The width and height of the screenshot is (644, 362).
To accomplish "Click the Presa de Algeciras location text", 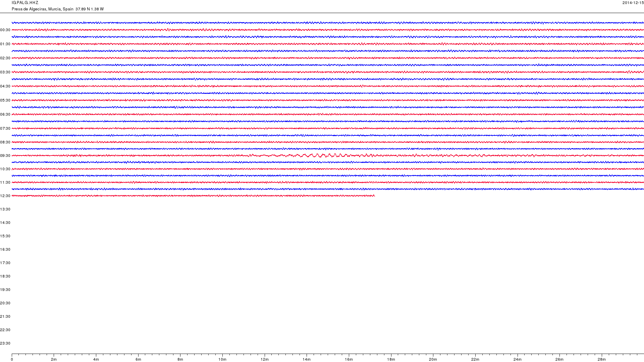I will [x=58, y=9].
